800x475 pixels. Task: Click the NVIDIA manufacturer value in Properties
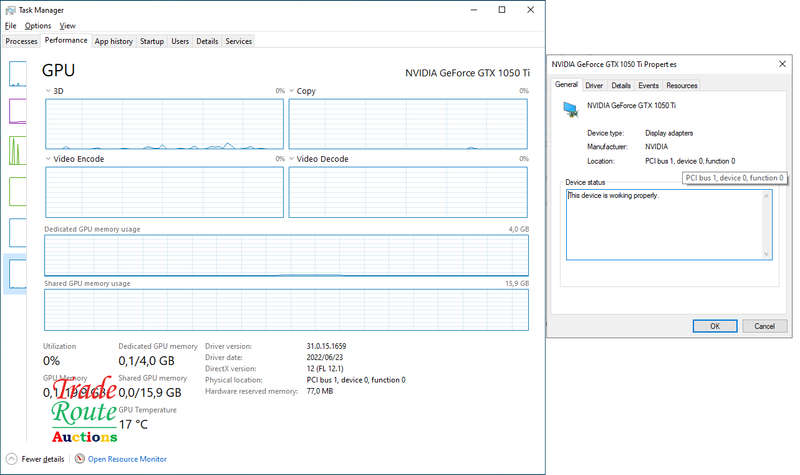pos(656,146)
